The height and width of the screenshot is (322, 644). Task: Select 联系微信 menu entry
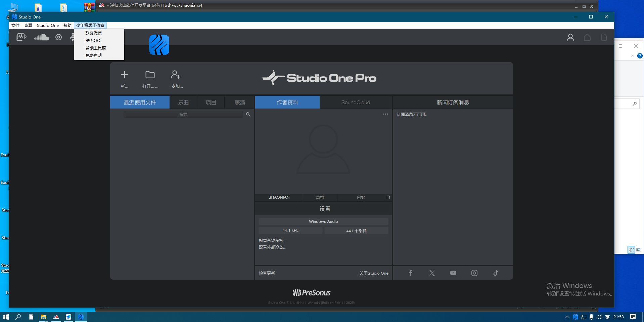99,33
